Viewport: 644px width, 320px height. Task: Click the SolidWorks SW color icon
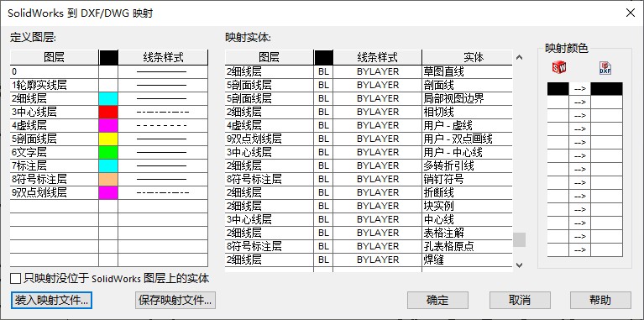pos(558,67)
